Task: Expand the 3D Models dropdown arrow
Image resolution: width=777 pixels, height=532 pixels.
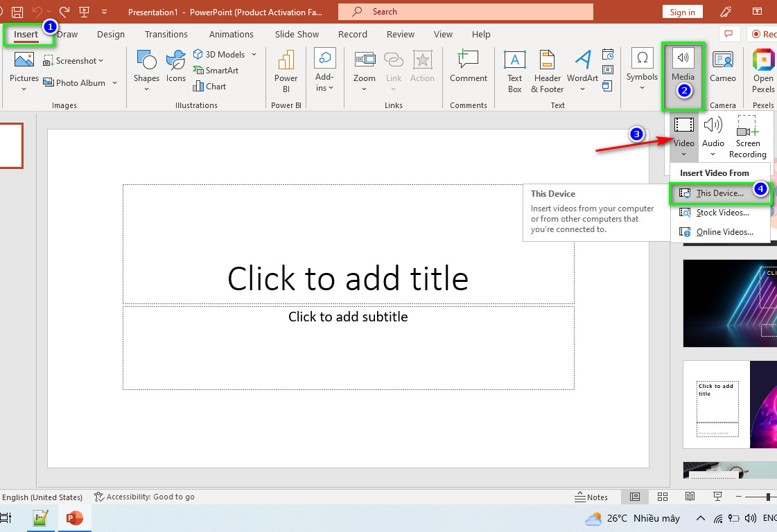Action: point(254,55)
